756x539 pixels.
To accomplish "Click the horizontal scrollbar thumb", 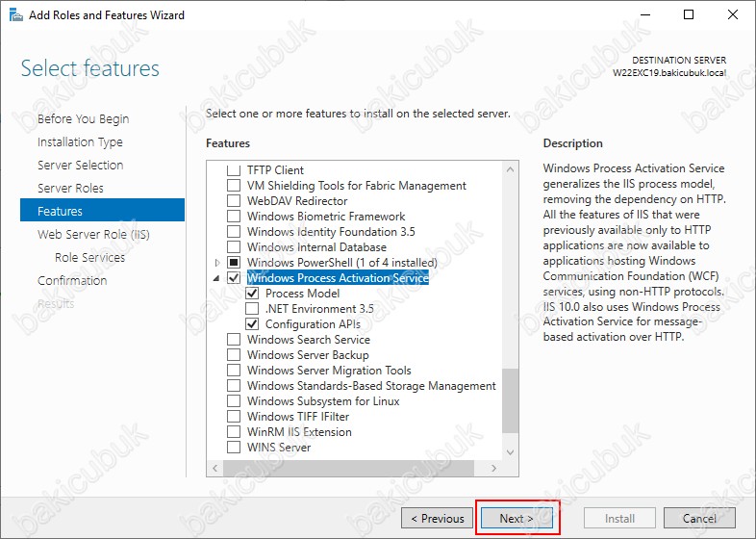I will pos(348,468).
